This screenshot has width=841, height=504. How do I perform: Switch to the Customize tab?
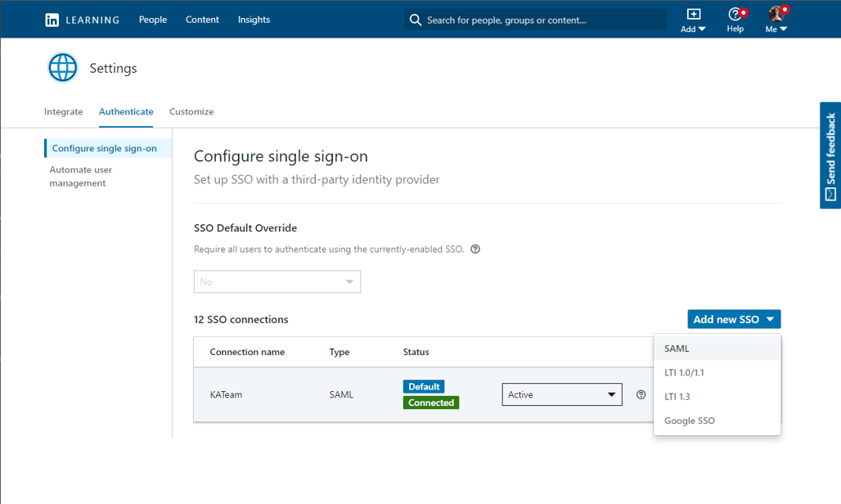coord(191,111)
